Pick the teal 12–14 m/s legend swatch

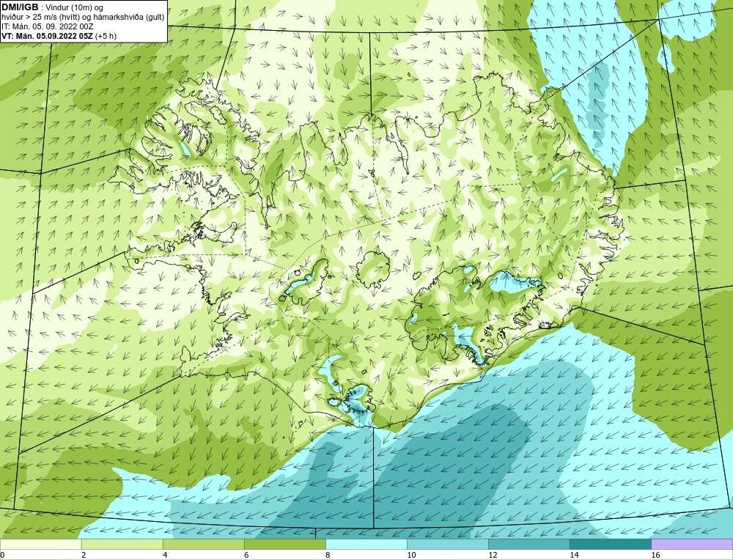tap(528, 544)
